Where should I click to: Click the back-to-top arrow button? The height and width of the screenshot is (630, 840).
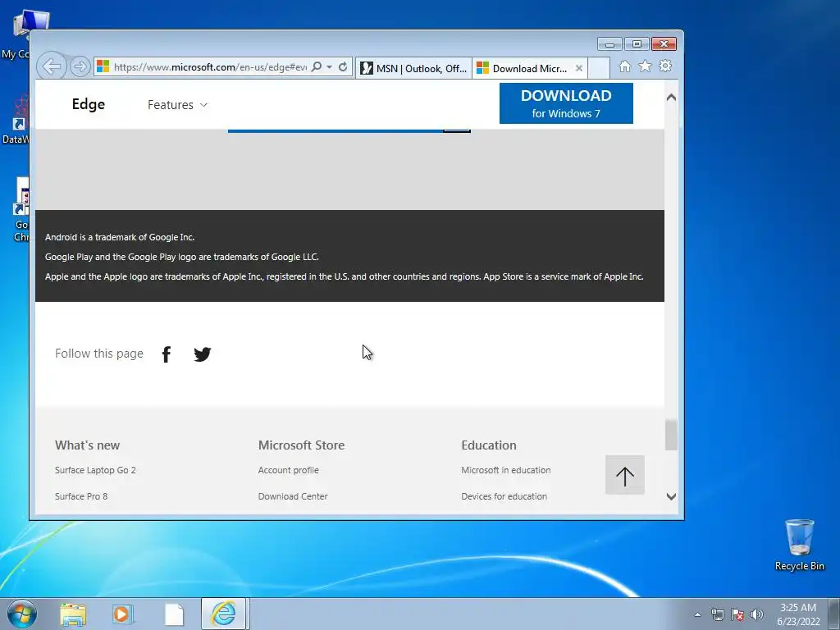(624, 475)
